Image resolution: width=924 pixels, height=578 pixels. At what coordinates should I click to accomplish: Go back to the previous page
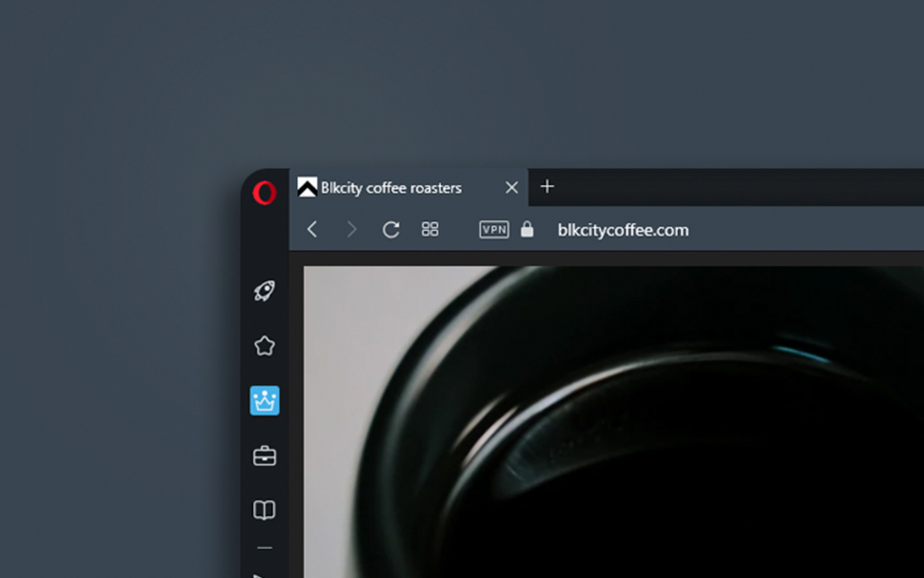(x=312, y=229)
